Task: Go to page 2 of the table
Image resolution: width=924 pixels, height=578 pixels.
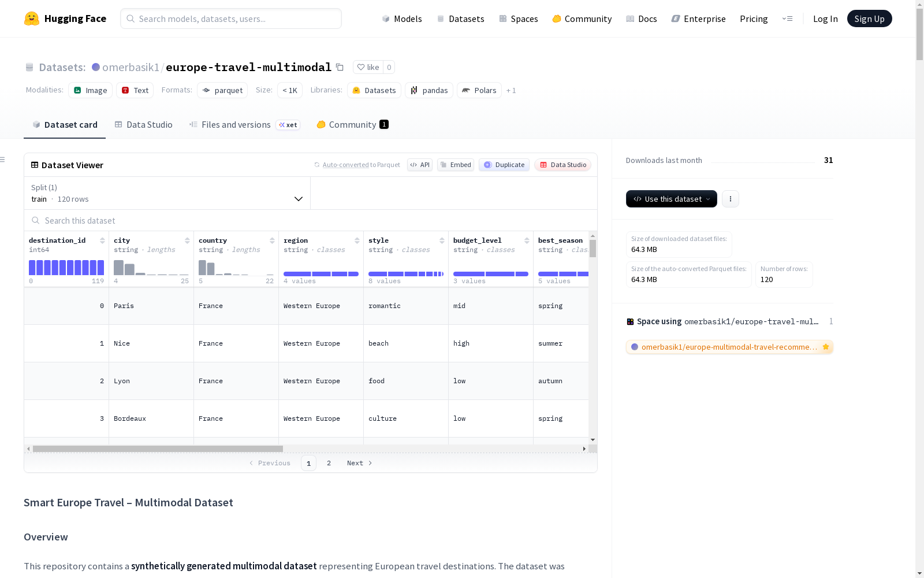Action: (x=329, y=463)
